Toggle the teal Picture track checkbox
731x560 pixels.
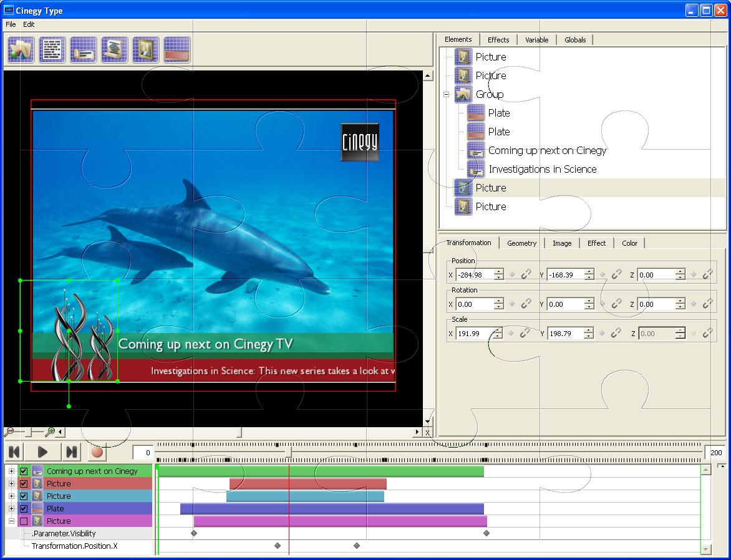pyautogui.click(x=24, y=496)
